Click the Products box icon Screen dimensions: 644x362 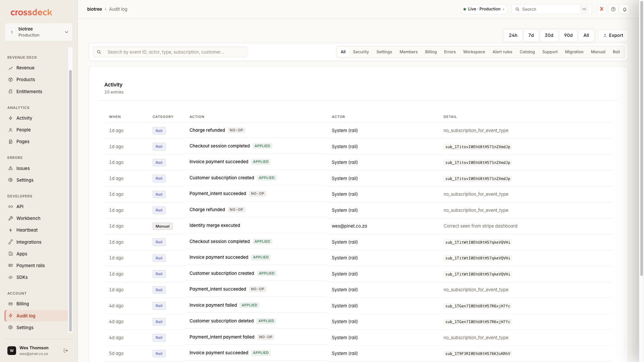click(x=10, y=80)
